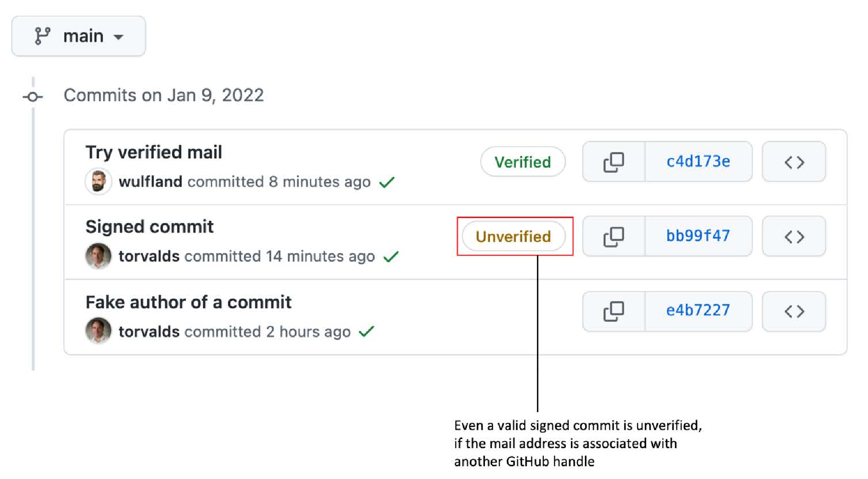Open the Verified signature badge
This screenshot has height=479, width=868.
pos(523,162)
